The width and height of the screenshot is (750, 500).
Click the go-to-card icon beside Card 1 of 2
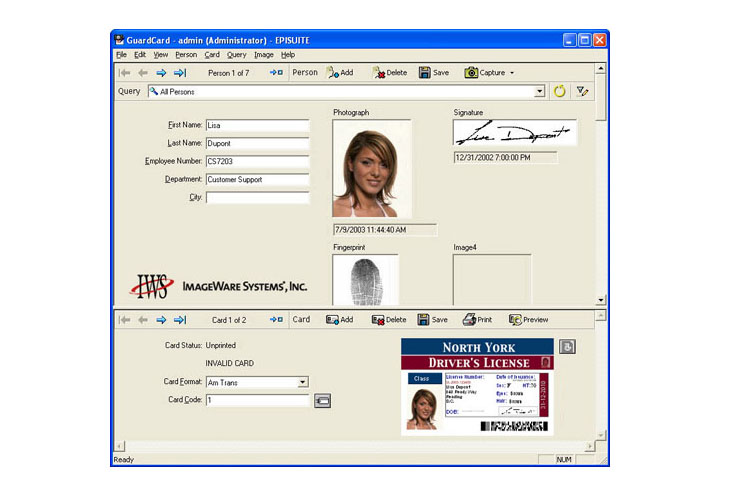pyautogui.click(x=276, y=320)
